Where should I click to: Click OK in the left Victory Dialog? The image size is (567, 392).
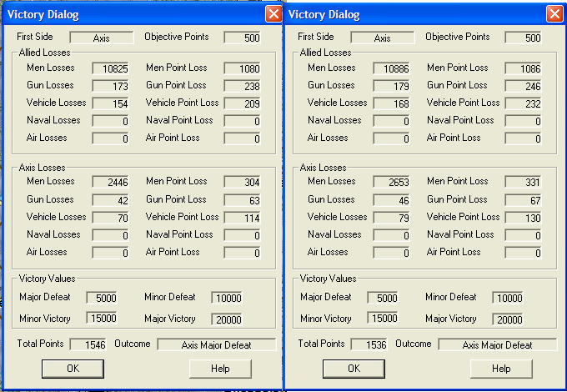(x=73, y=369)
